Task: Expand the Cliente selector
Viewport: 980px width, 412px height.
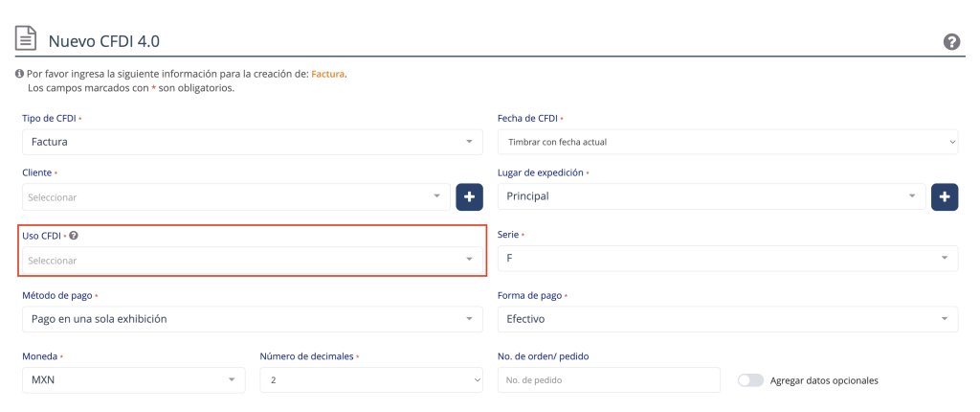Action: (236, 196)
